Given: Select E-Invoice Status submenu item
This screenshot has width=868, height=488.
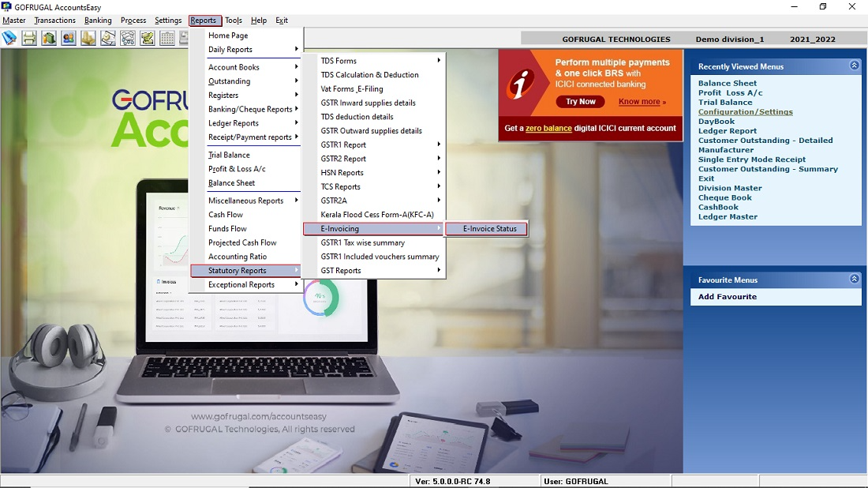Looking at the screenshot, I should point(486,229).
